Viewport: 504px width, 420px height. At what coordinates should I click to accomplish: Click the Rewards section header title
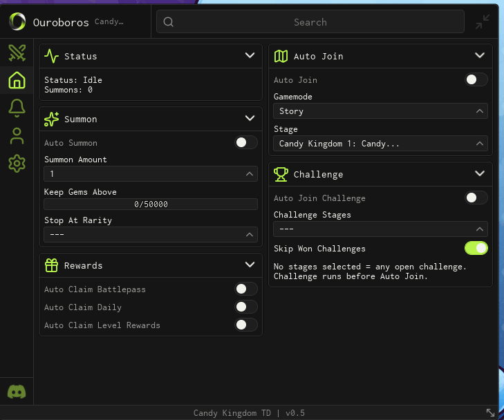tap(83, 266)
